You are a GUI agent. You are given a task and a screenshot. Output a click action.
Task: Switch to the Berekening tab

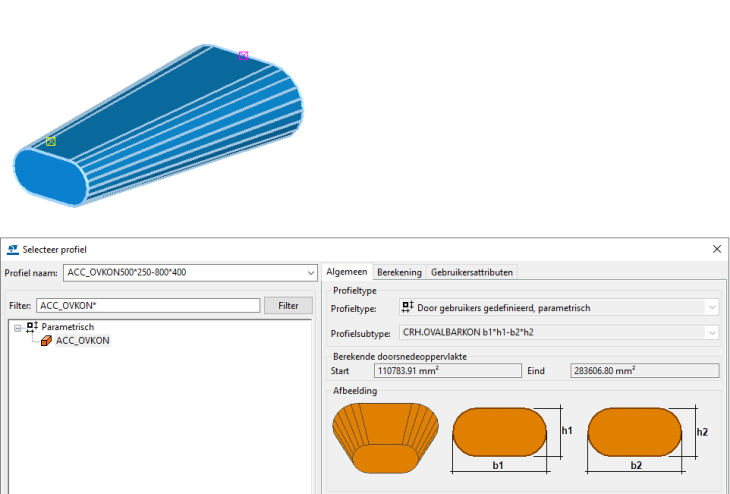click(399, 272)
